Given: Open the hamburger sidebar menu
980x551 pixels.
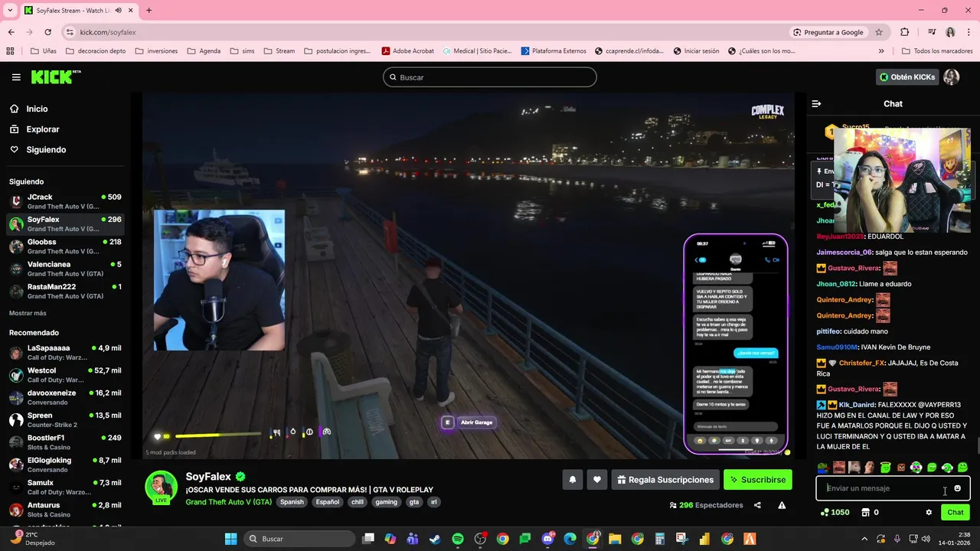Looking at the screenshot, I should coord(16,77).
